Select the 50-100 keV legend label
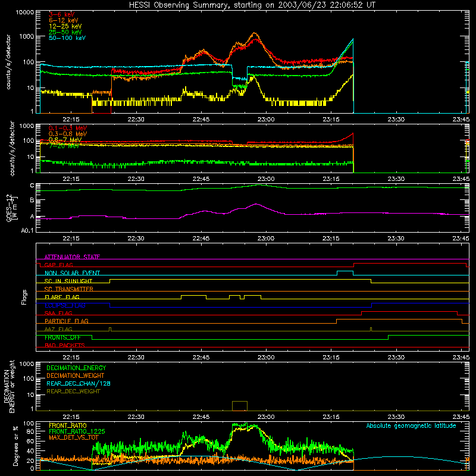Image resolution: width=476 pixels, height=476 pixels. [67, 37]
